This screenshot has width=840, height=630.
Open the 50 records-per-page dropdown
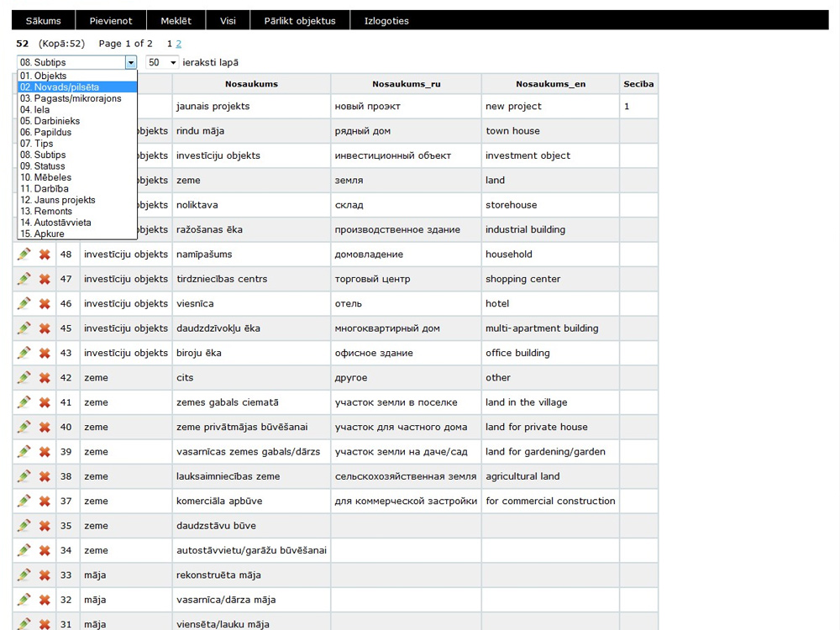(x=162, y=63)
